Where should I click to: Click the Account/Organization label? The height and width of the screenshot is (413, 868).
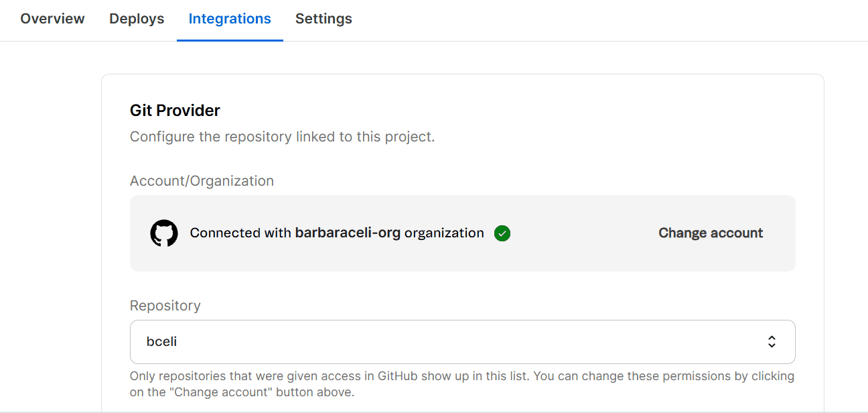tap(202, 181)
